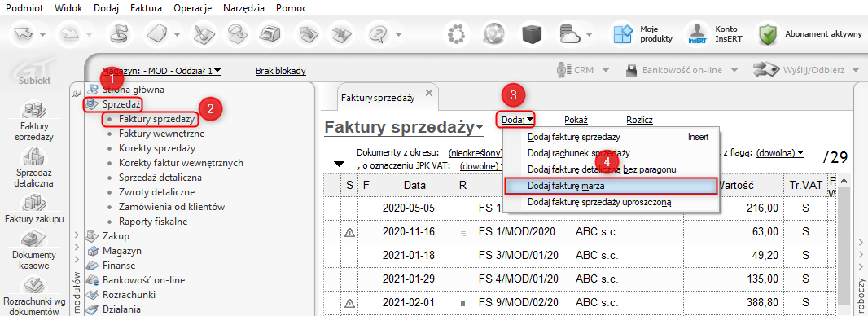Choose Dodaj fakturę detaliczną bez paragonu
The image size is (868, 316).
(612, 169)
